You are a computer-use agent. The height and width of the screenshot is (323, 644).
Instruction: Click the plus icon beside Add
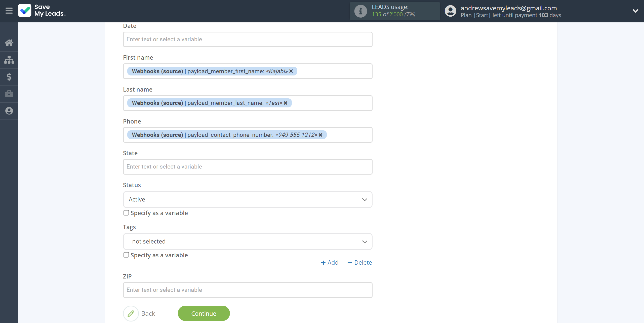point(323,263)
